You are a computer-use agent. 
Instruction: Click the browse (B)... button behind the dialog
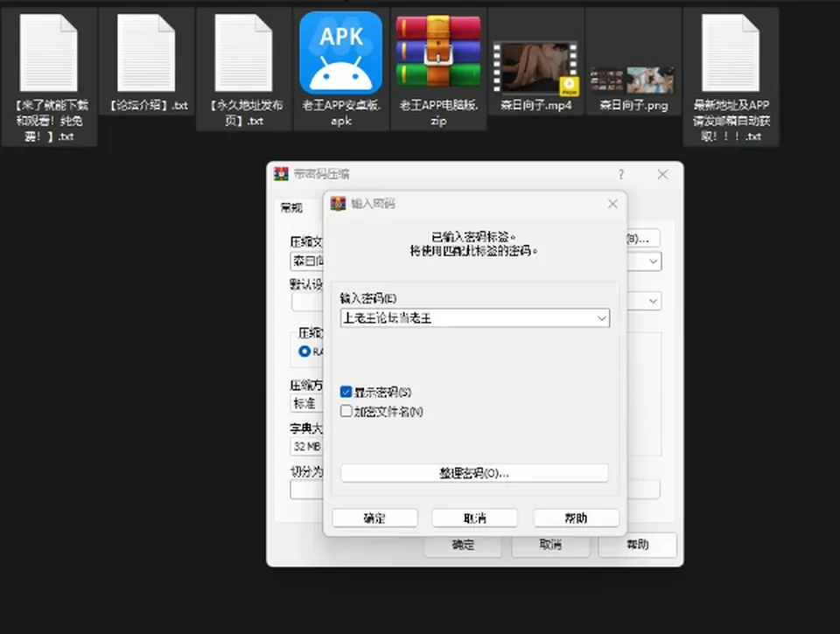643,238
